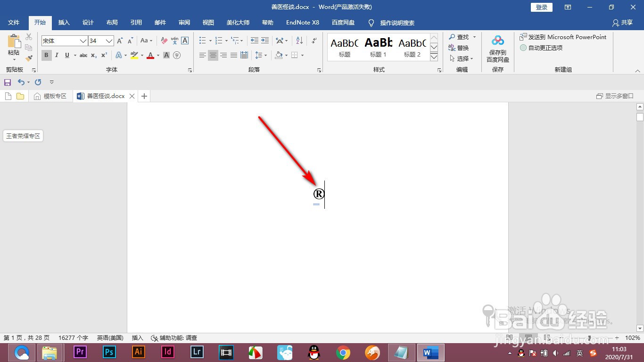The width and height of the screenshot is (644, 362).
Task: Open the font size dropdown showing 34
Action: 109,41
